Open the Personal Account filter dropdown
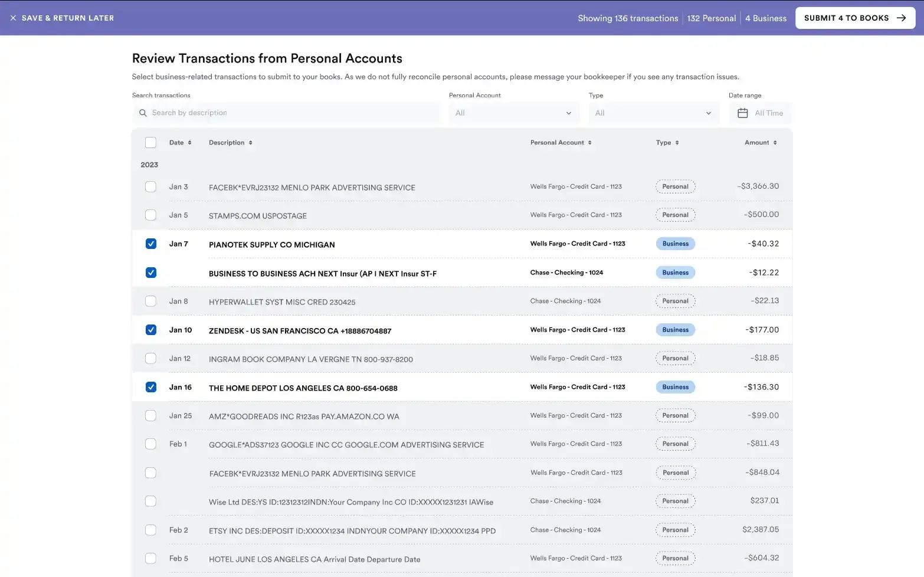 tap(513, 112)
